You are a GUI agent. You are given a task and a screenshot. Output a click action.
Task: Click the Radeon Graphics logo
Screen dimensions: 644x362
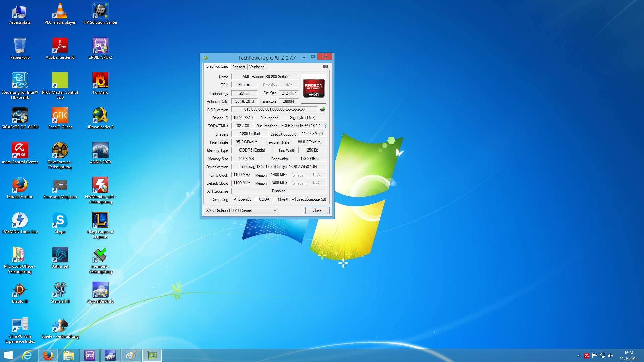(313, 88)
